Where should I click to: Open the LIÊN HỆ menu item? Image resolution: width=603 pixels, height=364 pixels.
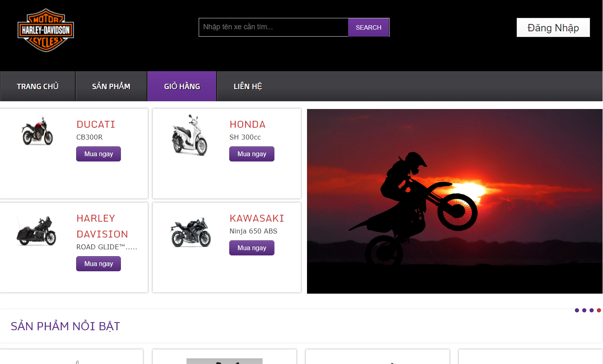248,86
